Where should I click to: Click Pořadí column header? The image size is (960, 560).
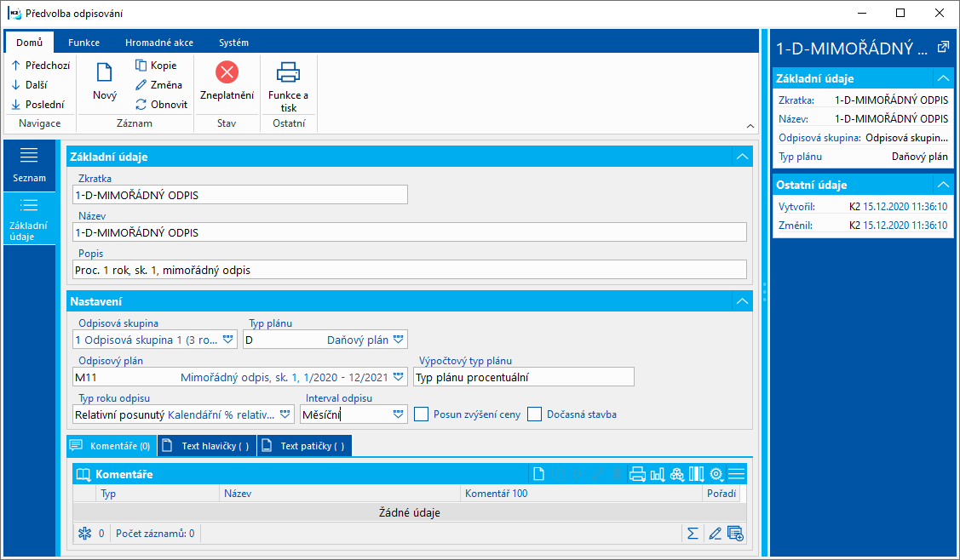coord(721,494)
